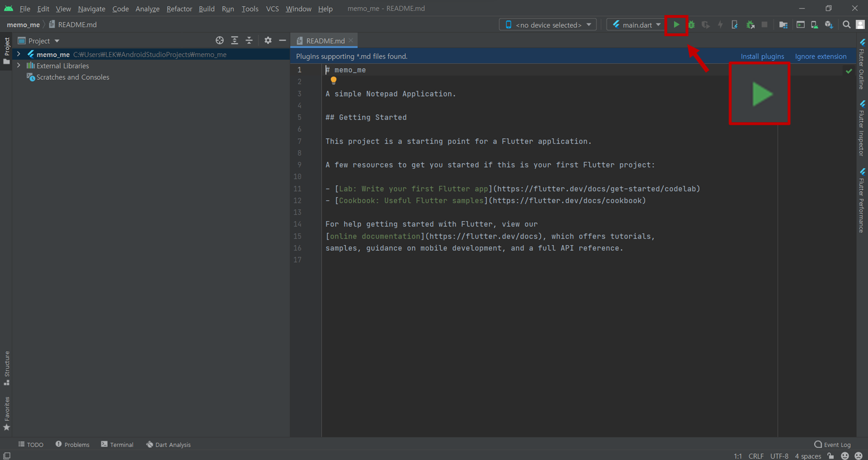Click Run with Coverage icon
Image resolution: width=868 pixels, height=460 pixels.
(705, 24)
